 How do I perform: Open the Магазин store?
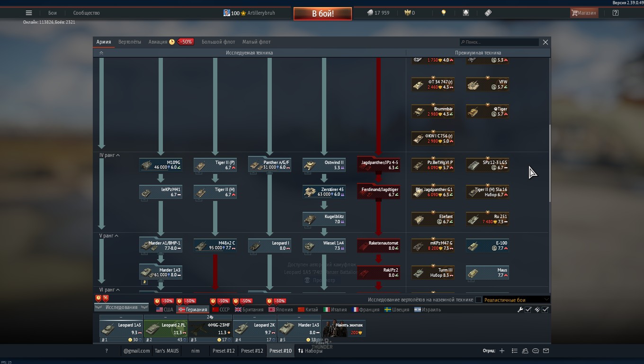[584, 13]
